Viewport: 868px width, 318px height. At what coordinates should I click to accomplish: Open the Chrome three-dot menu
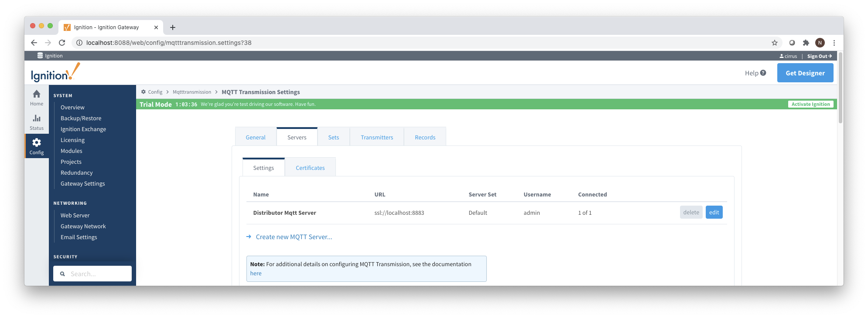coord(834,43)
